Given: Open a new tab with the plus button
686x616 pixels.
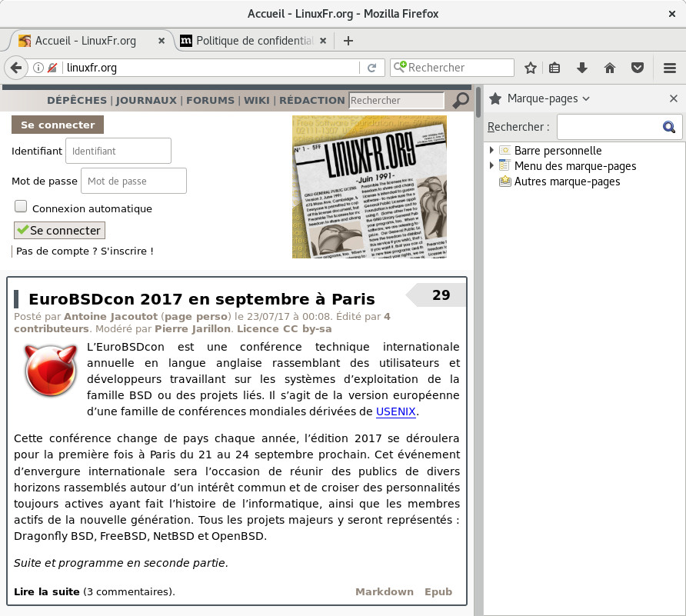Looking at the screenshot, I should [348, 41].
